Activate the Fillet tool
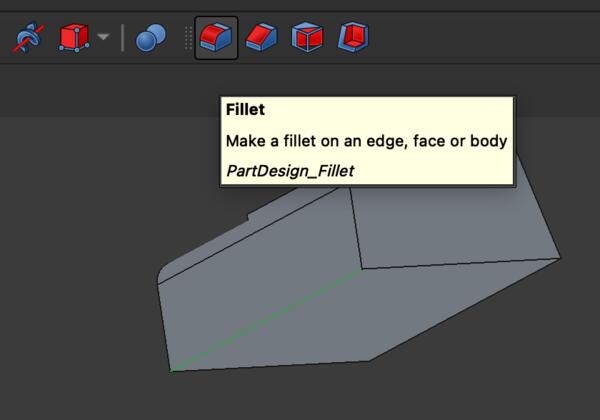This screenshot has width=600, height=420. [x=216, y=38]
